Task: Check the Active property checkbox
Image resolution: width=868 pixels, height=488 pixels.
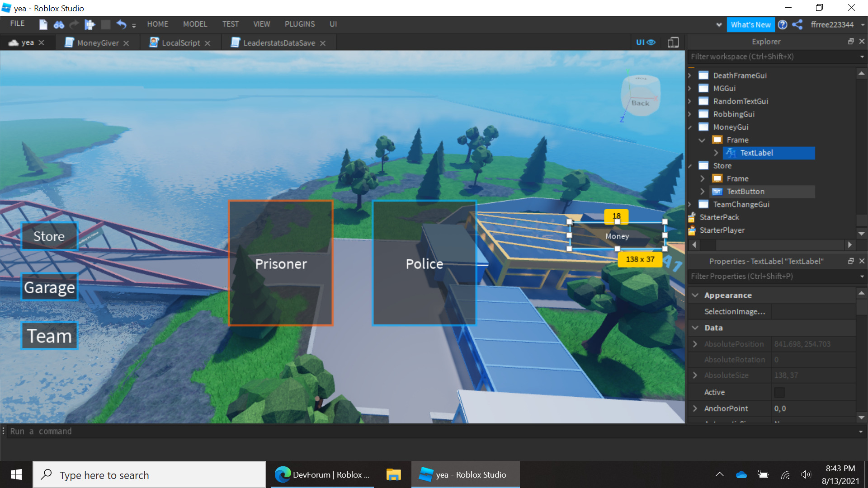Action: tap(779, 392)
